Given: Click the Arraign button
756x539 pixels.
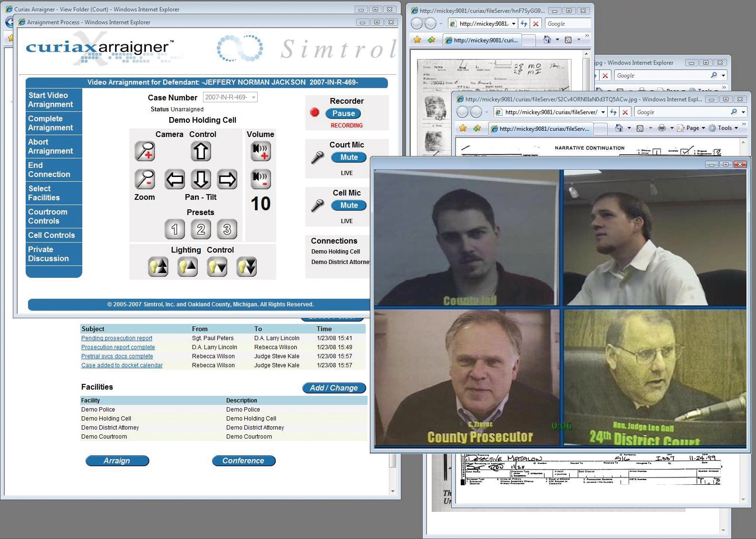Looking at the screenshot, I should 117,461.
